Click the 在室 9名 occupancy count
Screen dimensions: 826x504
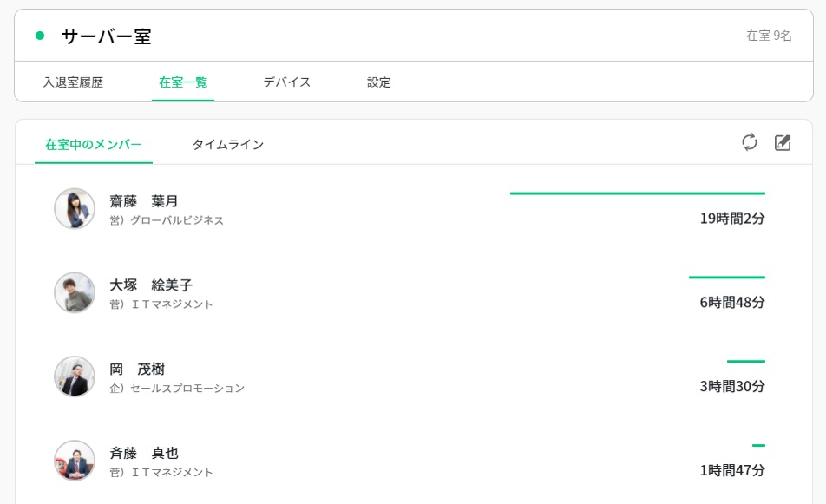(x=769, y=36)
